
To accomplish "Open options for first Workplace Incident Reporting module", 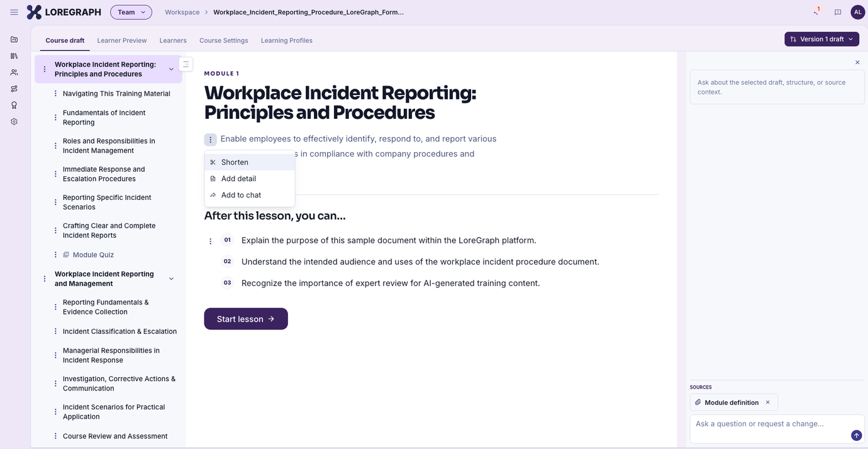I will [44, 69].
